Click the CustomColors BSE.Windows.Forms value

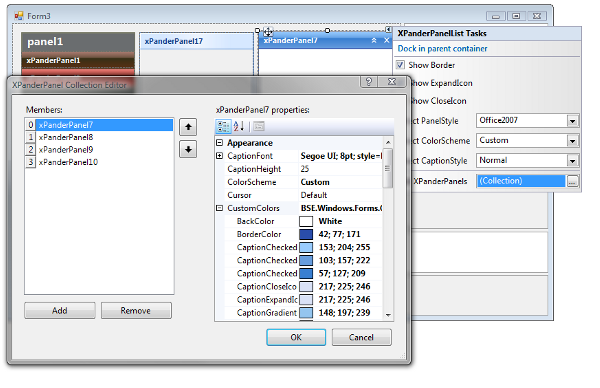click(x=341, y=208)
